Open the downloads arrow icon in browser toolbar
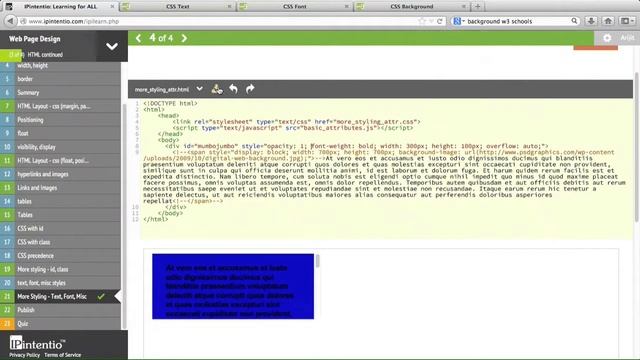Image resolution: width=640 pixels, height=360 pixels. [591, 21]
